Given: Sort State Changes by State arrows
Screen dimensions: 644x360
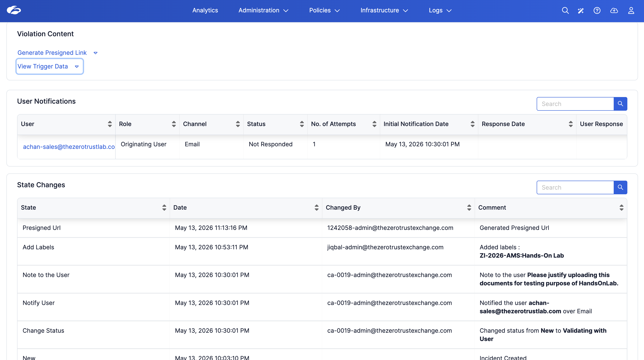Looking at the screenshot, I should pyautogui.click(x=164, y=208).
